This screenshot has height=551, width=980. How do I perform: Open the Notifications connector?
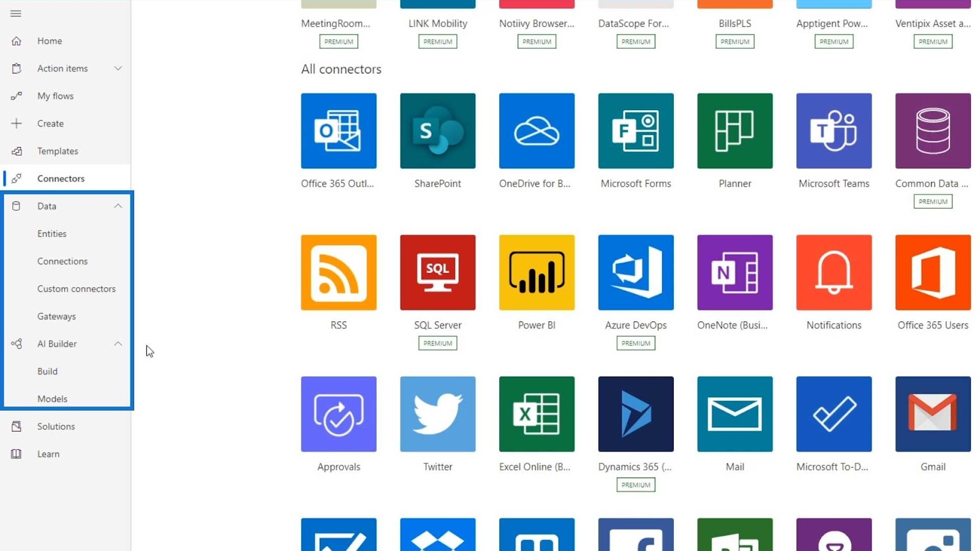point(834,272)
